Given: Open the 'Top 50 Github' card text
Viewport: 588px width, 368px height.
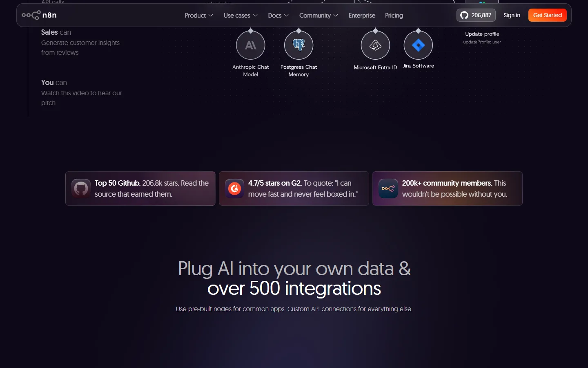Looking at the screenshot, I should [x=151, y=188].
